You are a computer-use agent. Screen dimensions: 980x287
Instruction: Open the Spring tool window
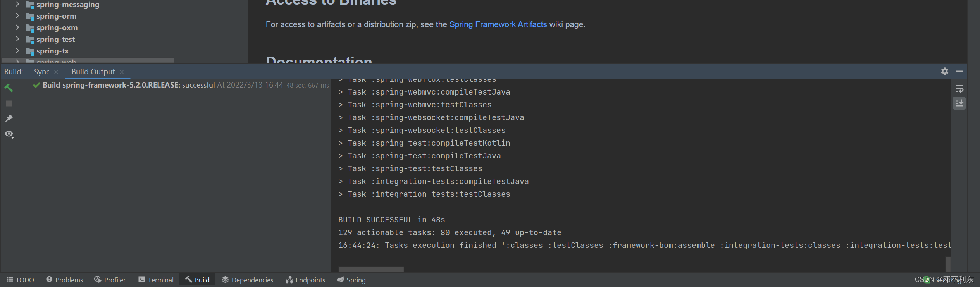click(x=351, y=280)
